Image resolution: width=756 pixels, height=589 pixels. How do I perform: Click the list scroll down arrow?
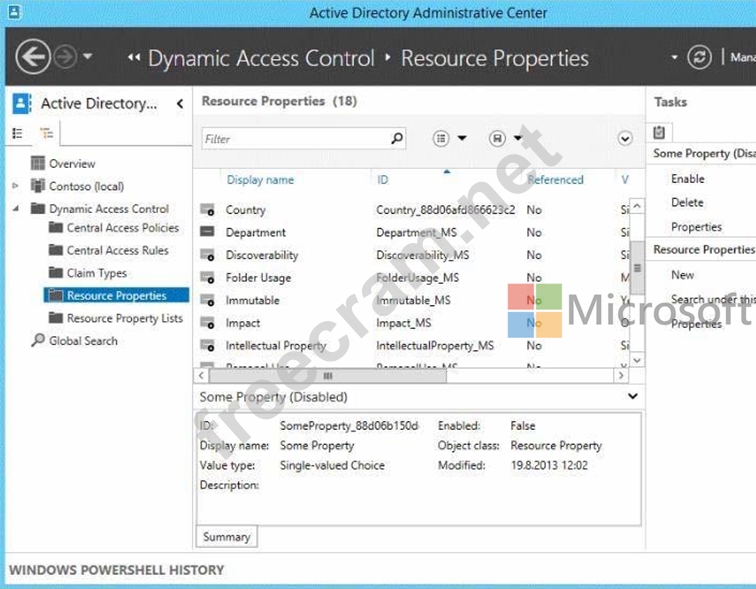(x=637, y=360)
